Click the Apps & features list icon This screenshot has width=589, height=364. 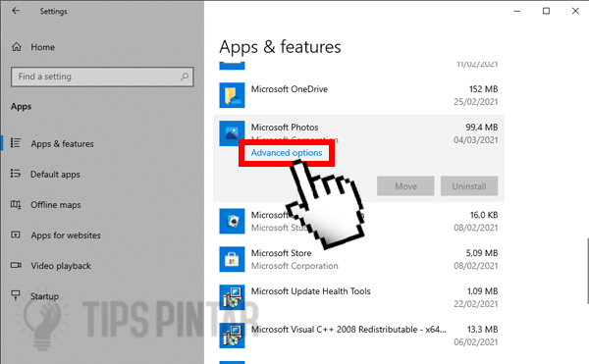(x=16, y=143)
